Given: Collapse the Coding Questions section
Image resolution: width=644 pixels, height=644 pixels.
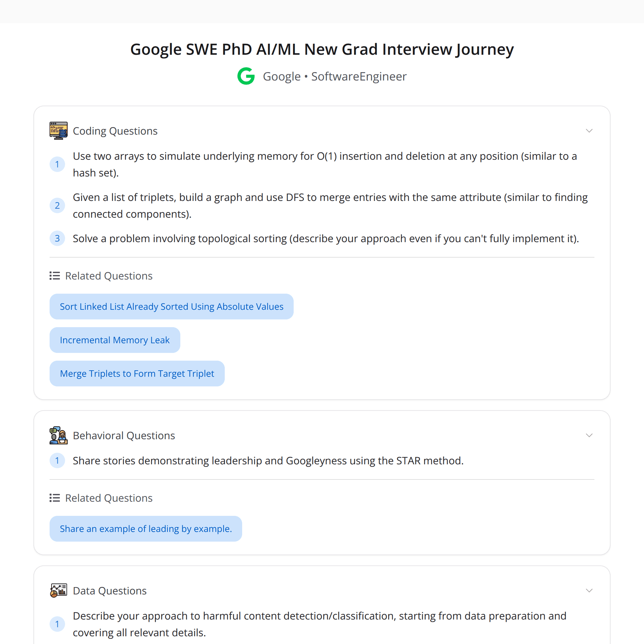Looking at the screenshot, I should pyautogui.click(x=589, y=130).
